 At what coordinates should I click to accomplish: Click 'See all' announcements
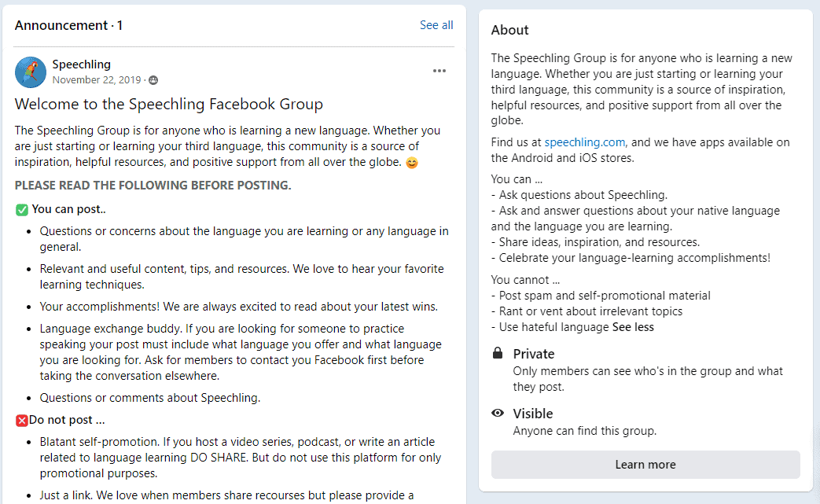pyautogui.click(x=436, y=24)
